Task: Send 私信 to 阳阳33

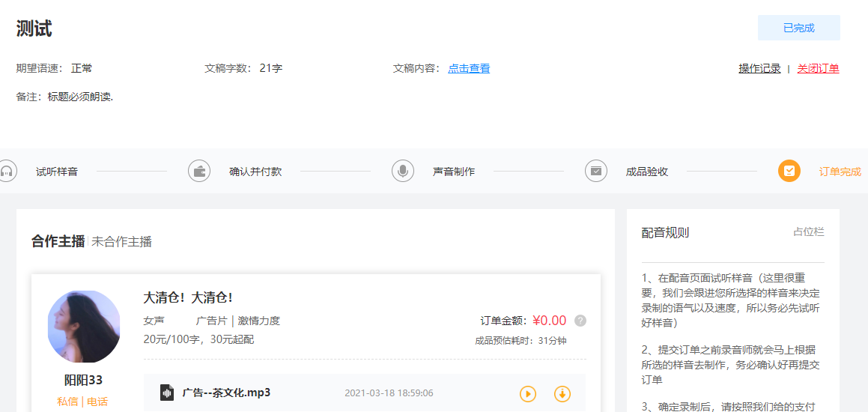Action: pos(67,402)
